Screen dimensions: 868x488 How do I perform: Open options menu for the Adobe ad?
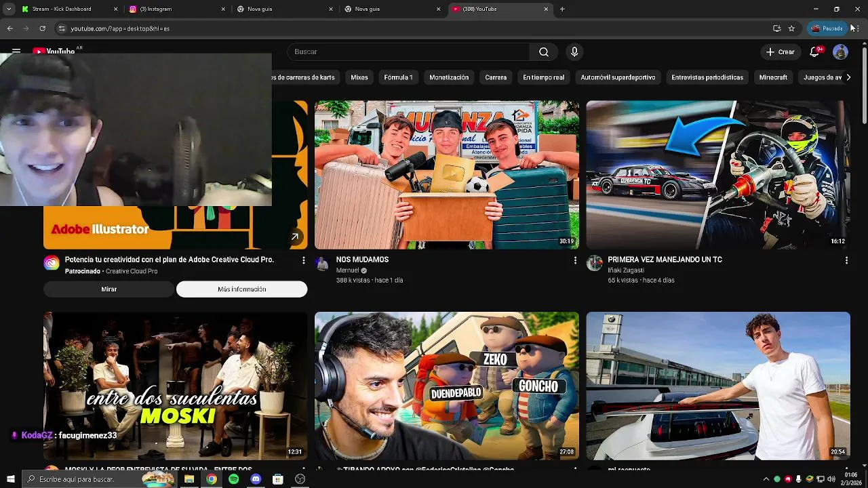[x=303, y=260]
